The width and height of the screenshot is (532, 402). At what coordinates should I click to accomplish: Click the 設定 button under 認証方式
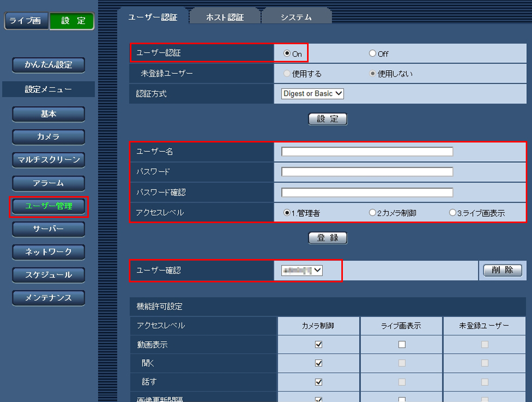[x=327, y=119]
